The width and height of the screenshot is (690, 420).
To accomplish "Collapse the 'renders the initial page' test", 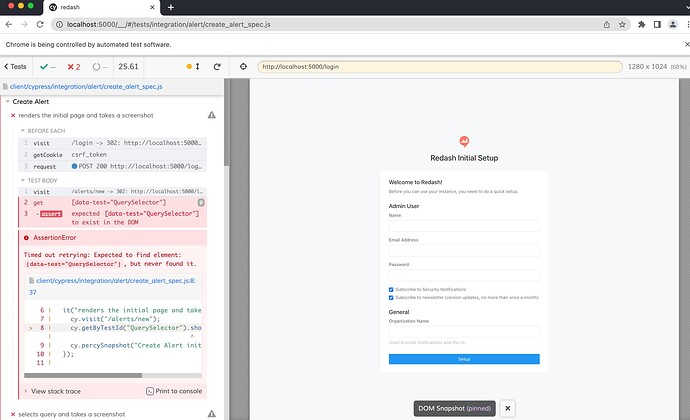I will 86,115.
